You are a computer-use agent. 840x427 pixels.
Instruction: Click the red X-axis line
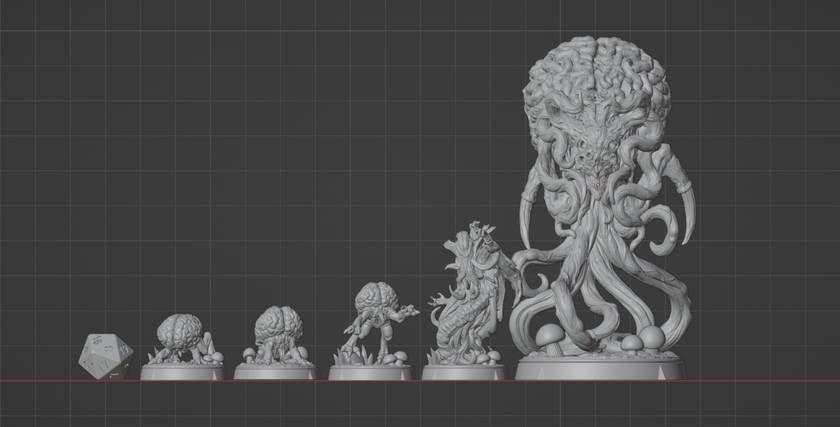(420, 381)
